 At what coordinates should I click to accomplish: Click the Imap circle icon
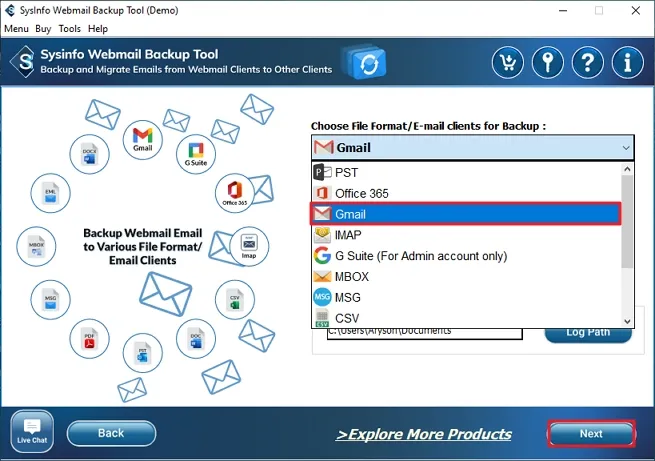click(249, 246)
